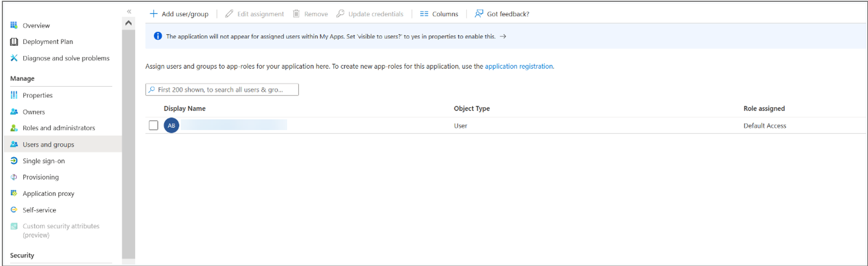
Task: Click the Got feedback person icon
Action: click(x=479, y=14)
